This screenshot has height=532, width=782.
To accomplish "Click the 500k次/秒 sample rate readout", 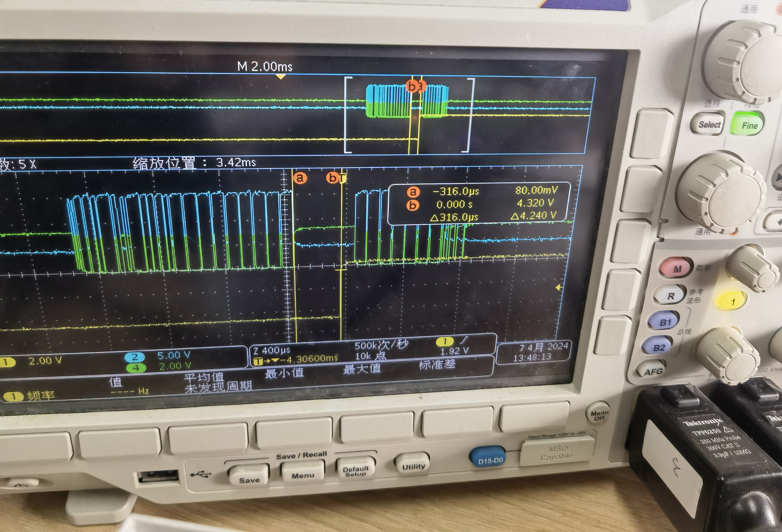I will tap(381, 345).
